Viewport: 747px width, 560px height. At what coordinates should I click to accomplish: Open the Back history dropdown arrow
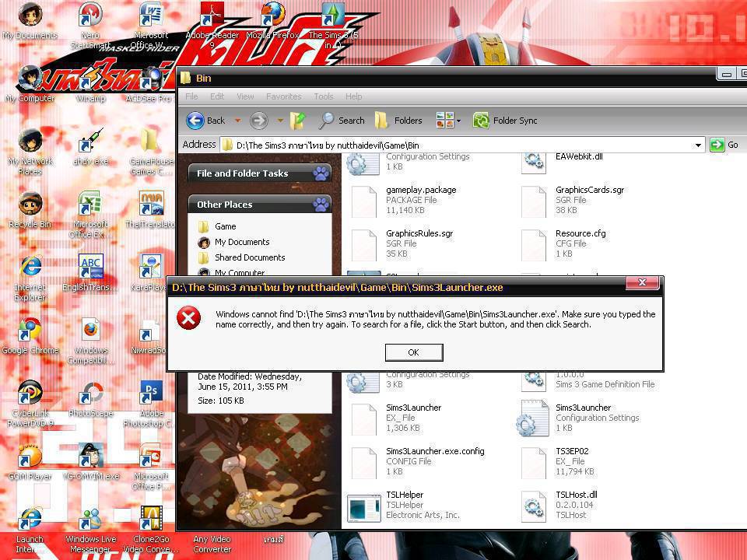point(238,121)
